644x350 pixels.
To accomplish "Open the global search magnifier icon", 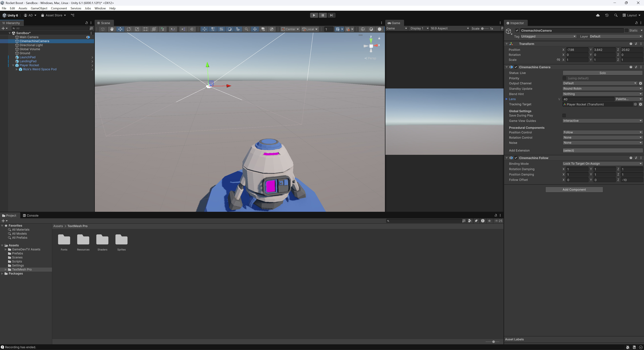I will [x=616, y=15].
